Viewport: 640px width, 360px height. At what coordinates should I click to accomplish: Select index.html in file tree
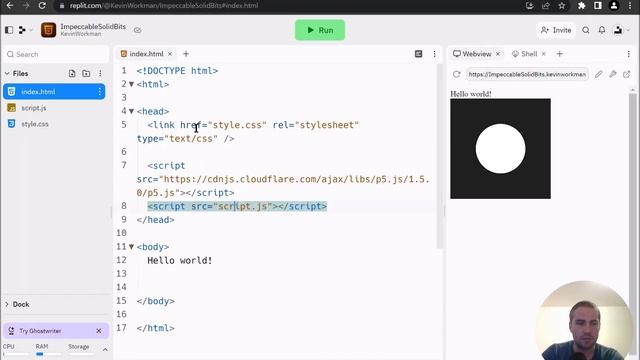[54, 92]
